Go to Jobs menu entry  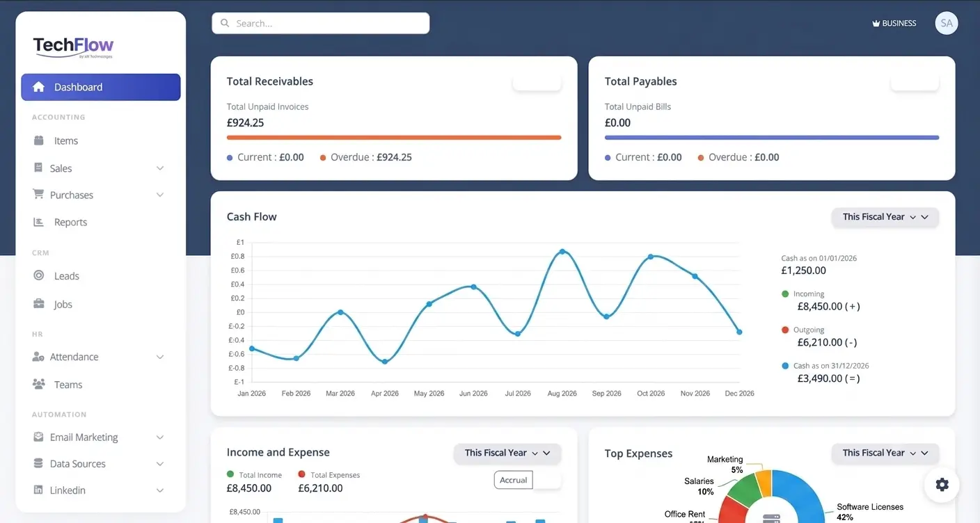click(x=101, y=304)
